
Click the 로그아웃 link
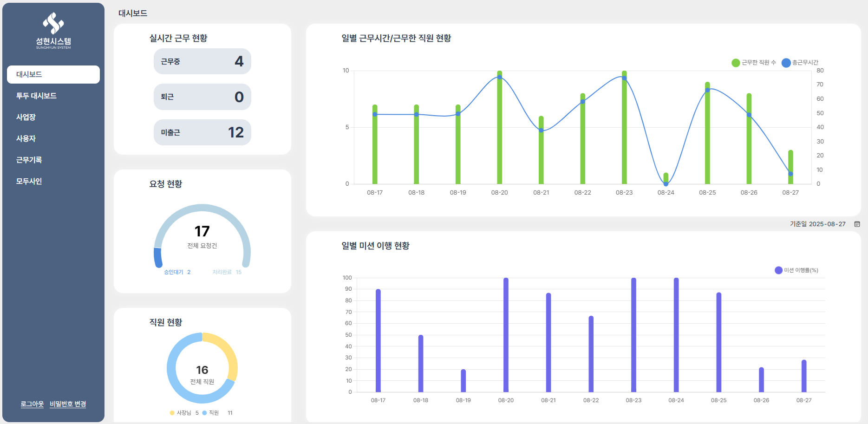[32, 404]
